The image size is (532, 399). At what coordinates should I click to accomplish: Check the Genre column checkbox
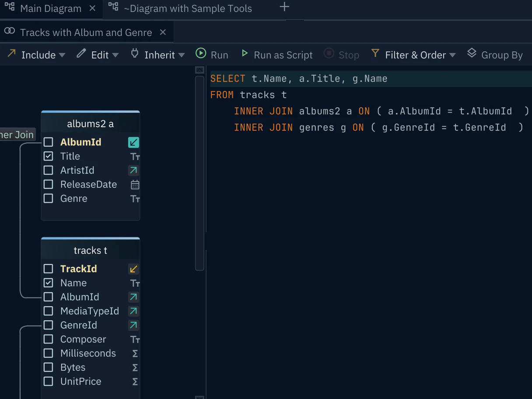[49, 198]
